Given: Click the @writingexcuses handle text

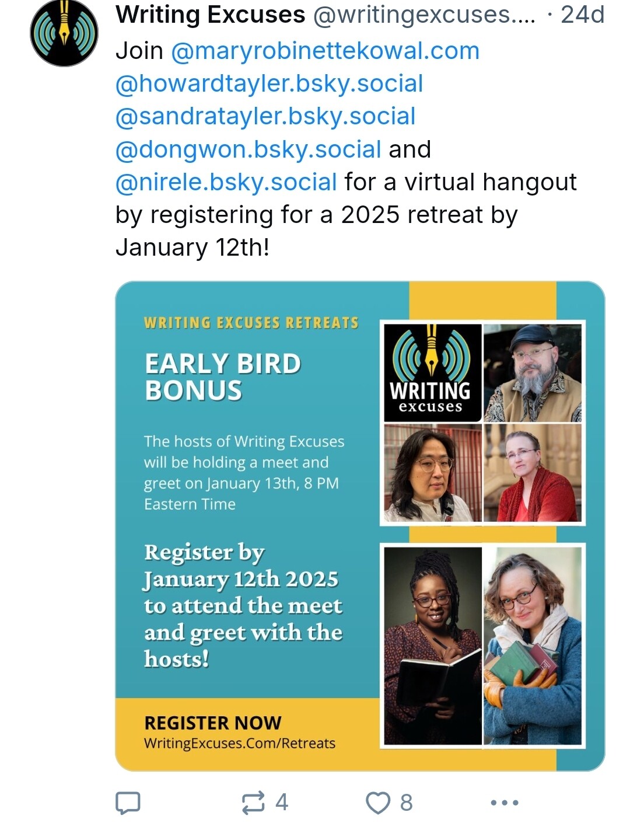Looking at the screenshot, I should coord(423,15).
